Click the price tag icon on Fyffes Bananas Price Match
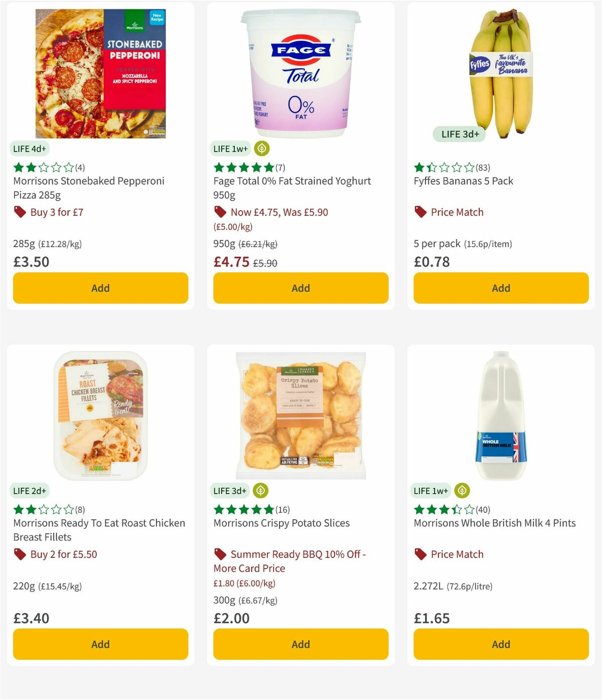 [420, 212]
